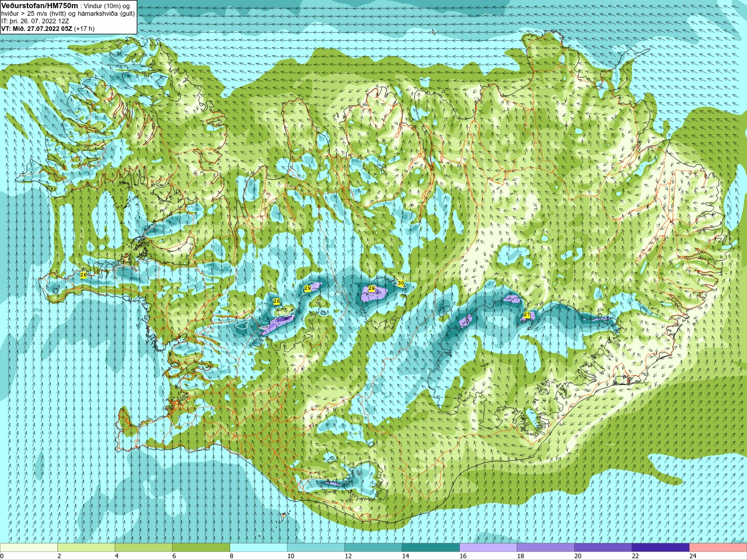Click the legend scale number 20
The height and width of the screenshot is (560, 747).
578,556
